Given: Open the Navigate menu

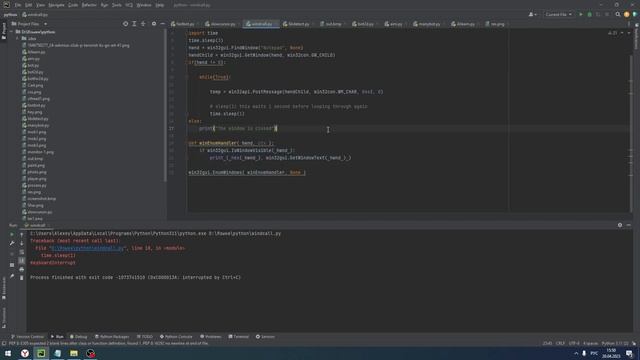Looking at the screenshot, I should click(56, 5).
